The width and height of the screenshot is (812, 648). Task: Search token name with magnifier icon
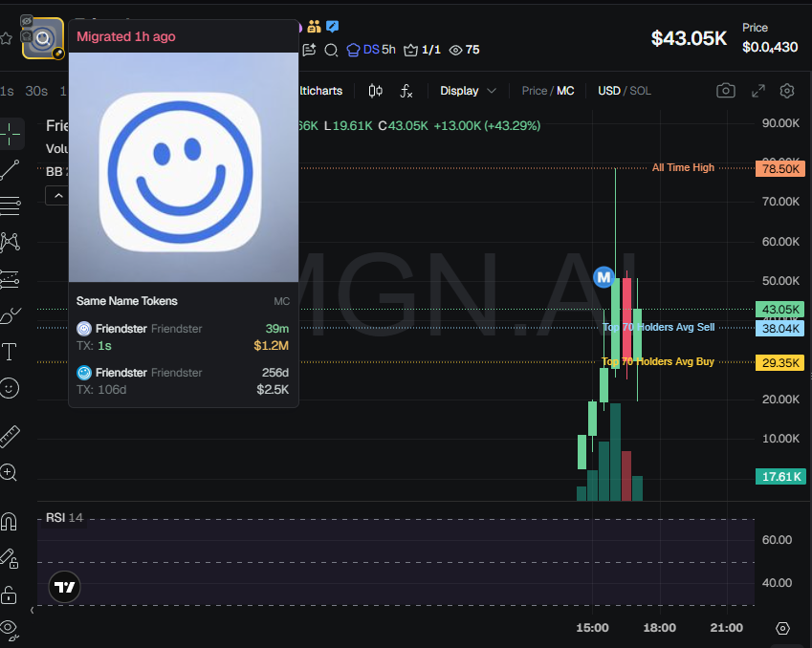click(331, 51)
